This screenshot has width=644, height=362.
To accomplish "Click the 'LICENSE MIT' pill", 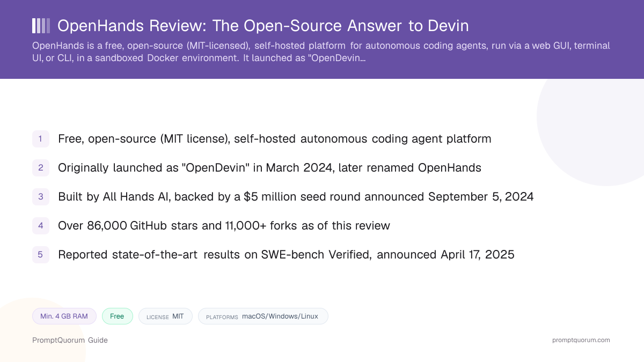I will click(x=165, y=316).
